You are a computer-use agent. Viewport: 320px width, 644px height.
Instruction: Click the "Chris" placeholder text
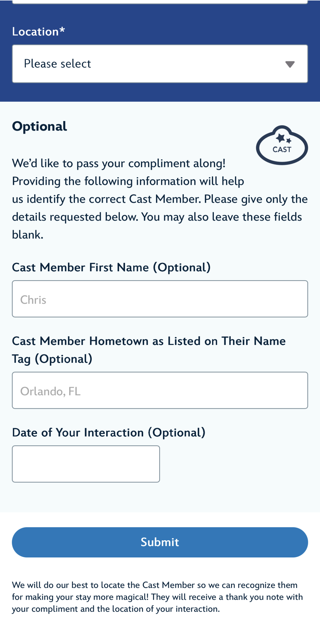(33, 300)
